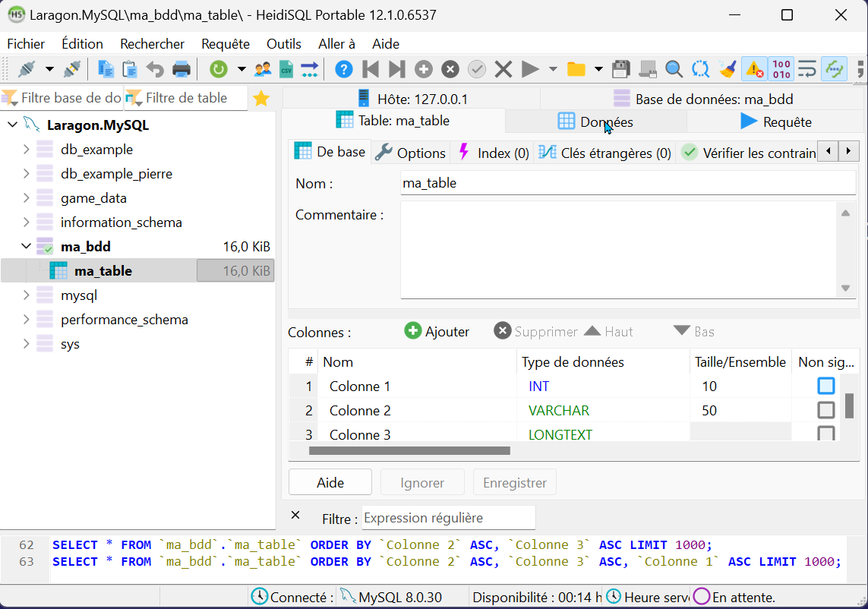Open the dropdown arrow beside the refresh icon

coord(241,70)
